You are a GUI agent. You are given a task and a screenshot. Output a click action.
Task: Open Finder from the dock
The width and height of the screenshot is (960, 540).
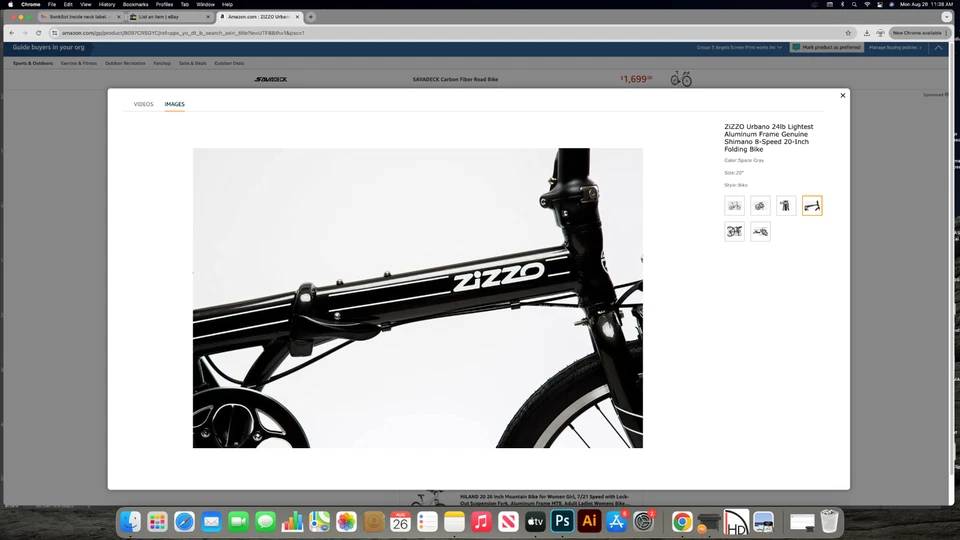(x=130, y=522)
